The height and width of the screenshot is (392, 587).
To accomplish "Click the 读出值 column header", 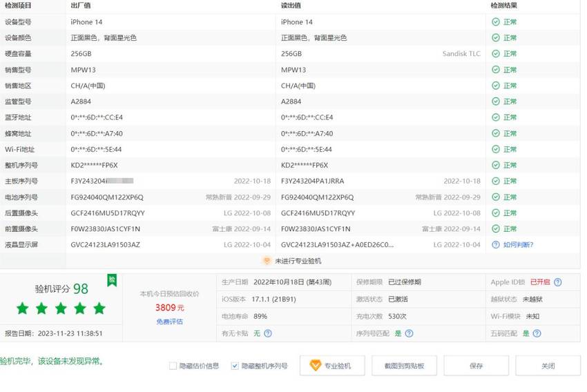I will pyautogui.click(x=291, y=6).
